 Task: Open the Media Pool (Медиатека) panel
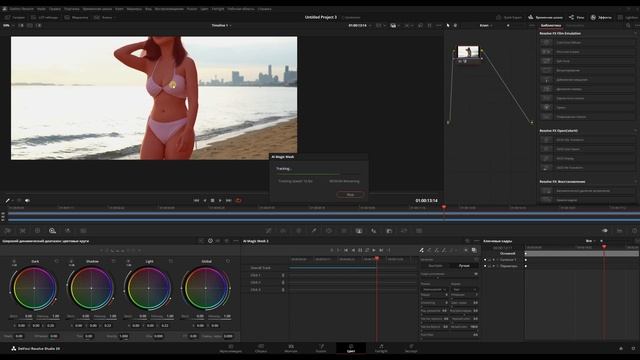[76, 18]
